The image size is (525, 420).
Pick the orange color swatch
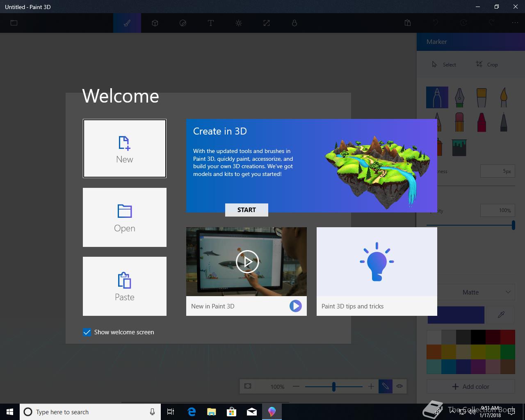click(434, 352)
